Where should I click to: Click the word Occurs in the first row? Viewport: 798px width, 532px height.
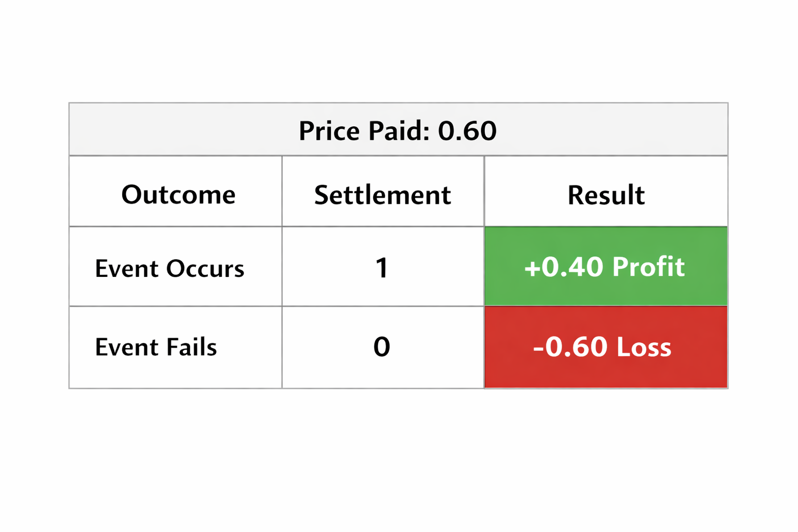[205, 269]
